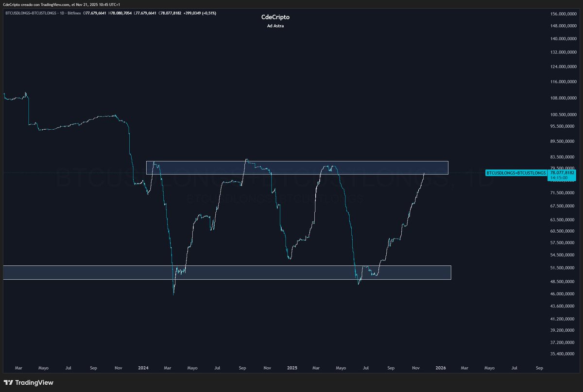Click the 124.000,0000 price axis label
This screenshot has width=583, height=392.
[564, 67]
